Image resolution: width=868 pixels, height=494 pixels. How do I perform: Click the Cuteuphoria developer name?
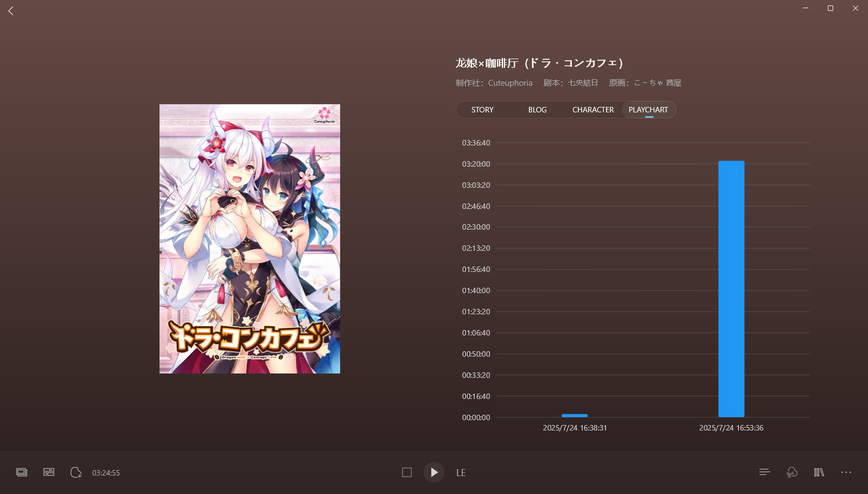pyautogui.click(x=510, y=83)
